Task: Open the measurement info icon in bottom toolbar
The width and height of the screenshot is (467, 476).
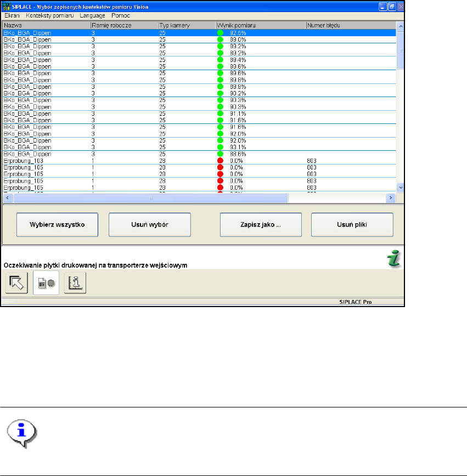Action: [75, 282]
